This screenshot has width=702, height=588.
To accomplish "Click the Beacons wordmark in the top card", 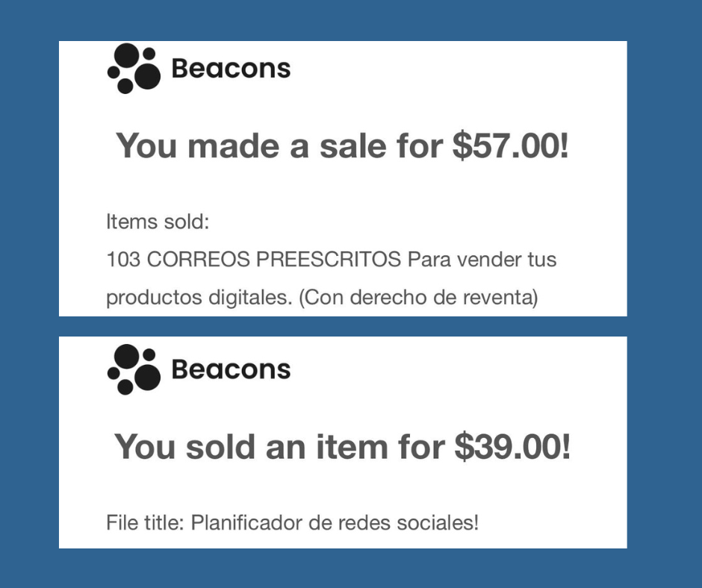I will click(x=231, y=69).
